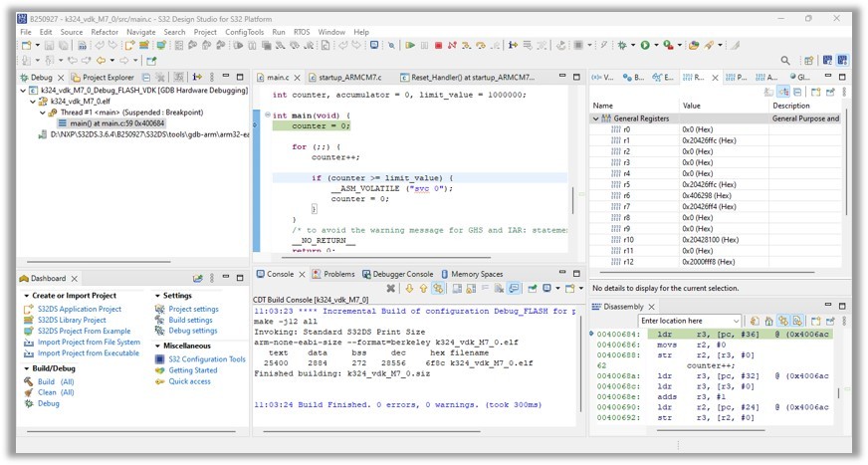Click the Dashboard open-external icon

click(x=198, y=278)
